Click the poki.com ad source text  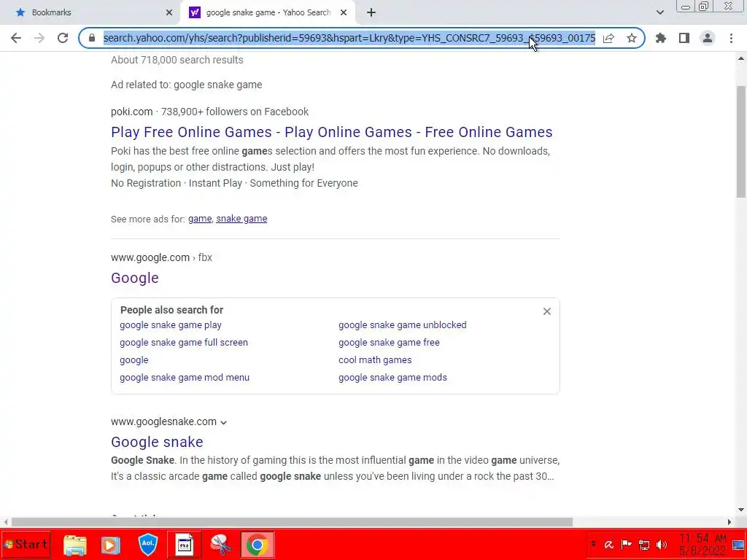click(x=131, y=112)
